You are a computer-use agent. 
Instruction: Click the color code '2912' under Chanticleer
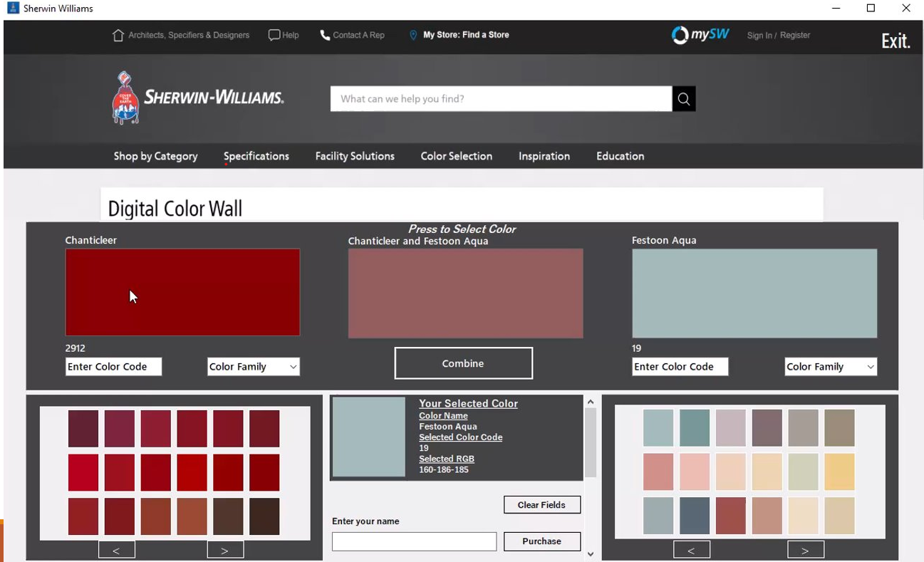pyautogui.click(x=76, y=348)
